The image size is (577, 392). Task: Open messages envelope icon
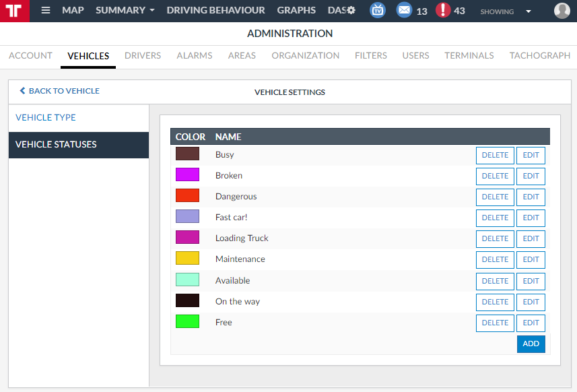(x=404, y=11)
